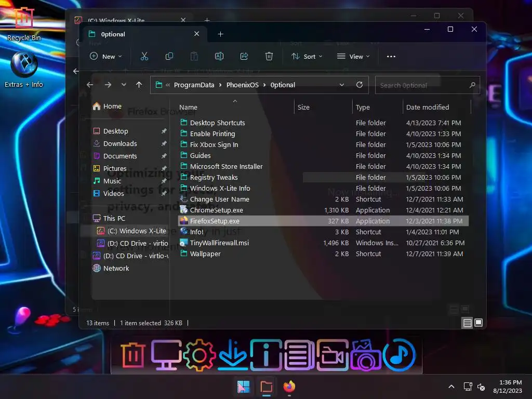The height and width of the screenshot is (399, 532).
Task: Close the Optional tab
Action: pyautogui.click(x=196, y=34)
